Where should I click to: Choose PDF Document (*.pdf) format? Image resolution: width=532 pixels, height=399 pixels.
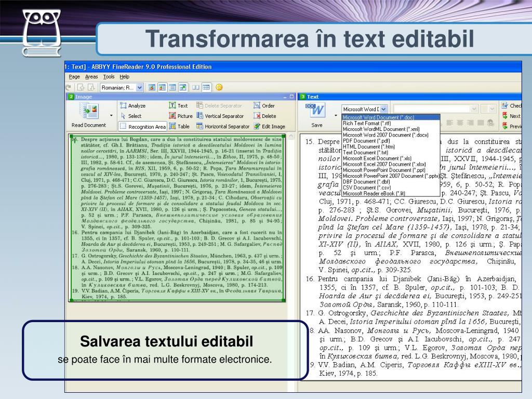point(391,141)
